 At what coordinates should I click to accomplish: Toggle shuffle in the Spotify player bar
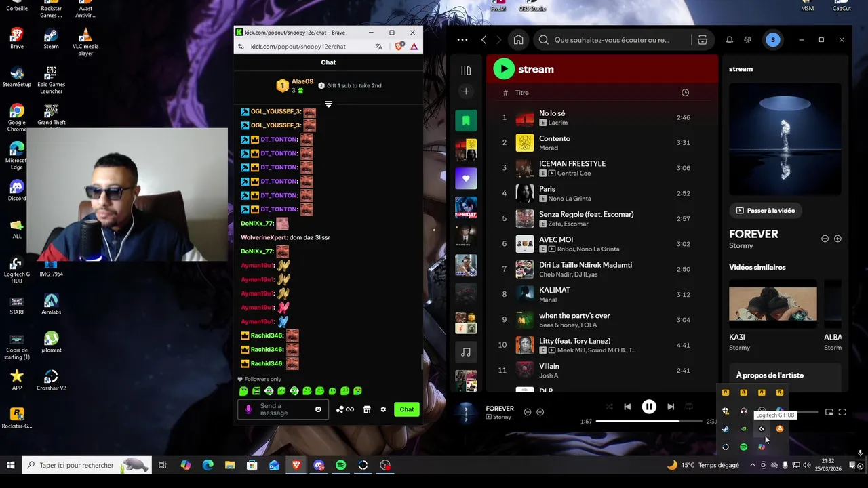(609, 407)
